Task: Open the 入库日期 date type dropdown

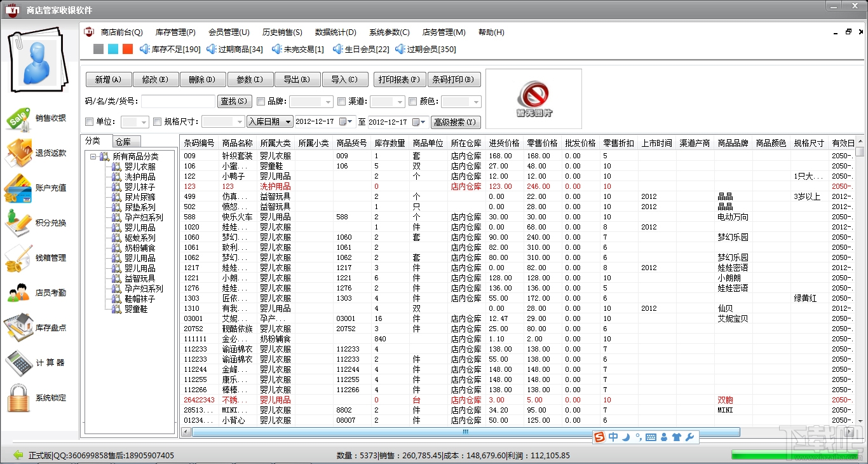Action: coord(270,121)
